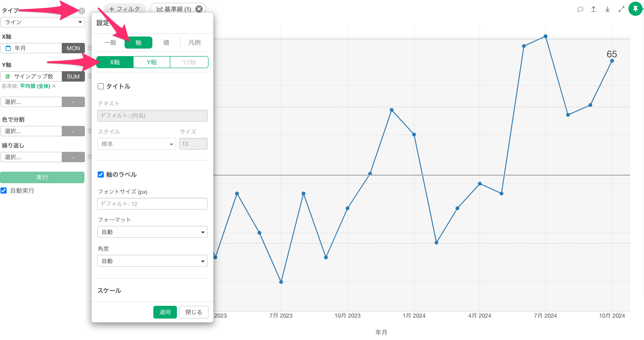
Task: Open X軸 年月 column menu icon
Action: click(89, 48)
